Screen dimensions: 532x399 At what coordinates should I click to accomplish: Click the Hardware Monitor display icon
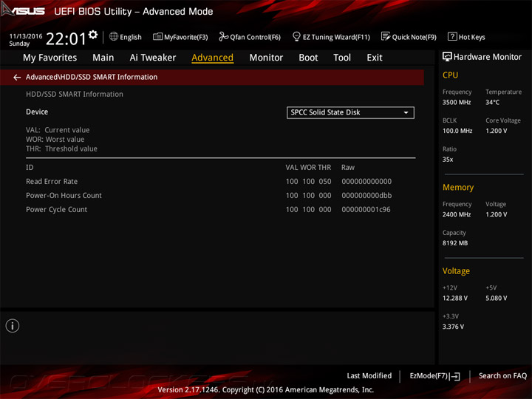tap(447, 57)
